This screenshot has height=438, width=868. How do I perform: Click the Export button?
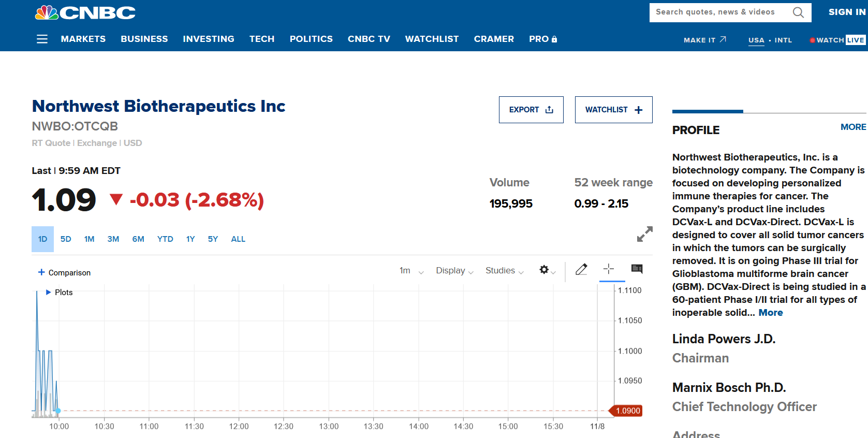click(531, 110)
